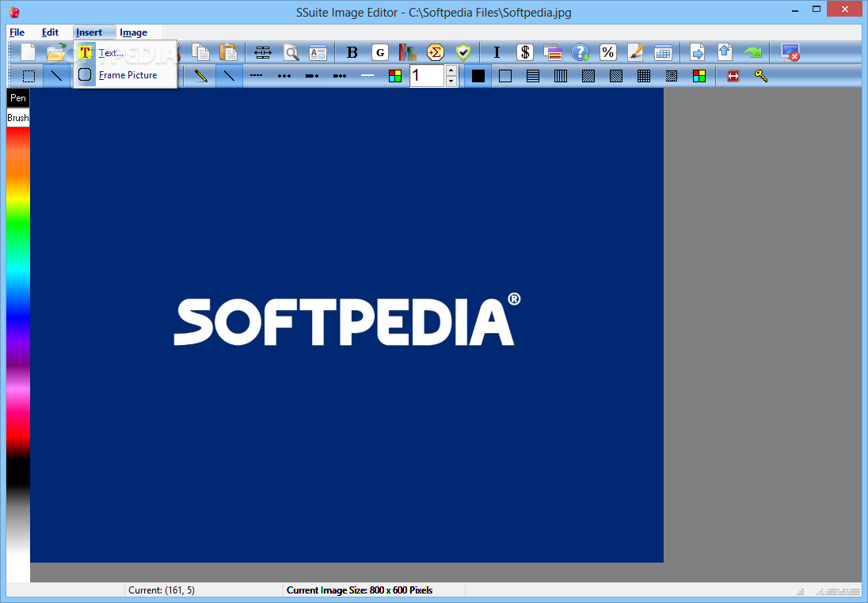This screenshot has width=868, height=603.
Task: Open the brush color picker squares
Action: (x=699, y=76)
